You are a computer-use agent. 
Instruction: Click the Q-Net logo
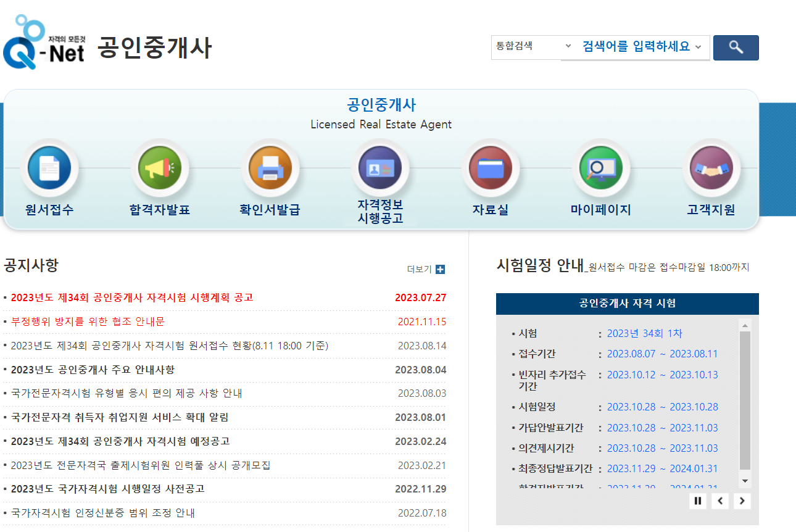coord(44,42)
